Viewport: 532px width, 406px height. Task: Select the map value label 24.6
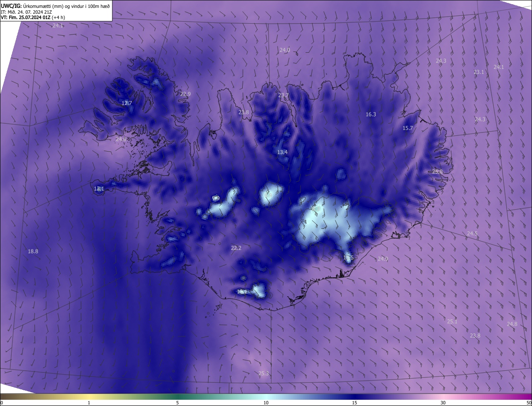point(121,139)
